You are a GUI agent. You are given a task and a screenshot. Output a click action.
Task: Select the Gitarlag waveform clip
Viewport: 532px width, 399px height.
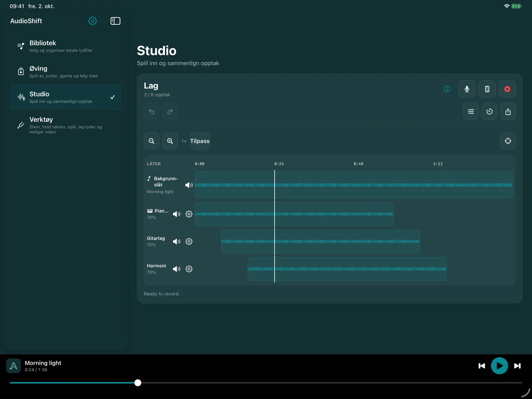321,241
